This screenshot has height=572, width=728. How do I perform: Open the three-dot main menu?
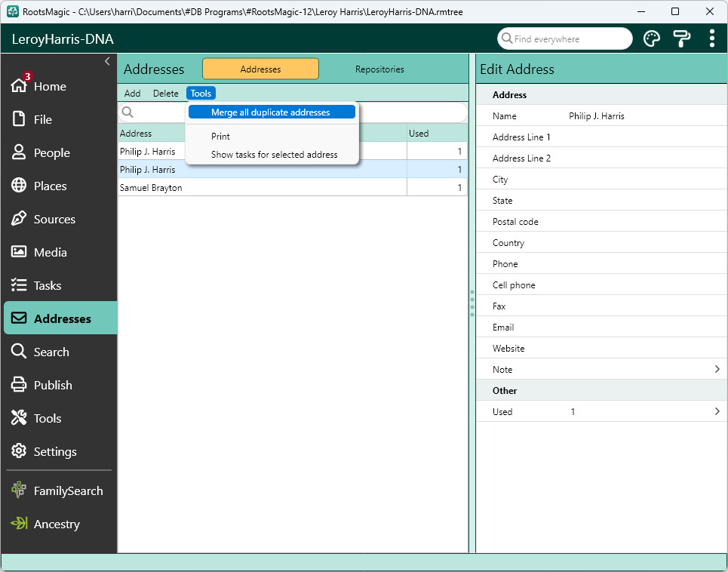[711, 38]
